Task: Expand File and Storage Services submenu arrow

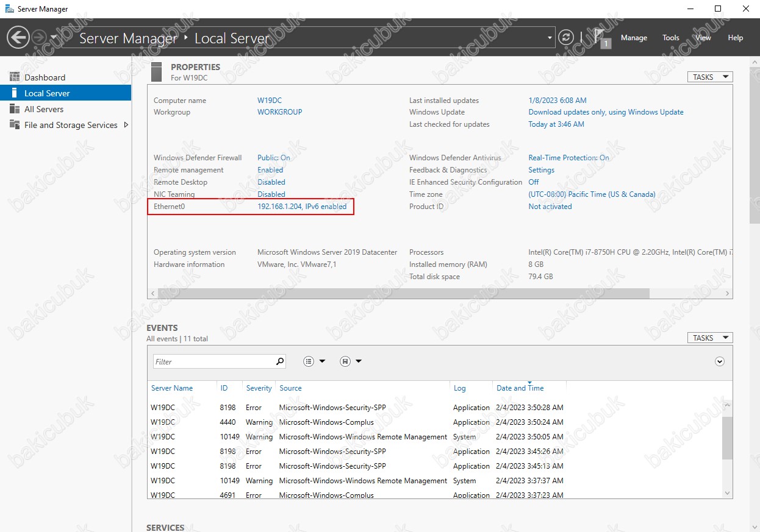Action: [126, 125]
